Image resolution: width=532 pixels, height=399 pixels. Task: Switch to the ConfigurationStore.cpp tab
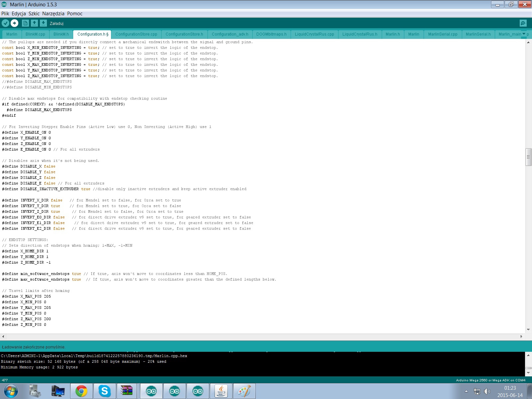coord(136,34)
